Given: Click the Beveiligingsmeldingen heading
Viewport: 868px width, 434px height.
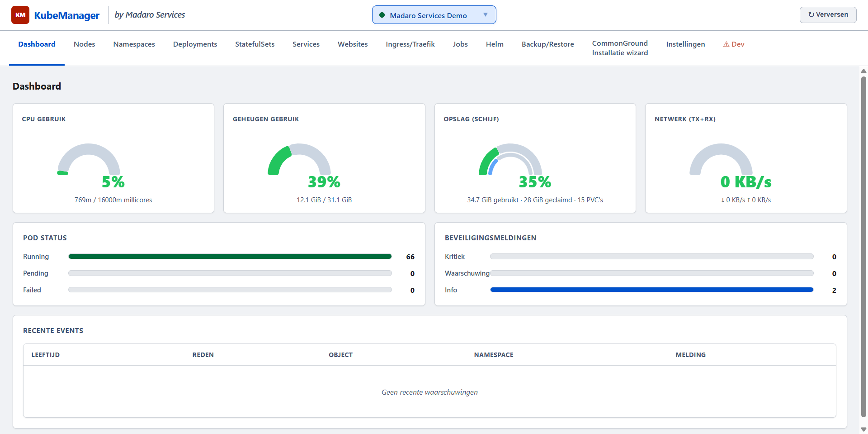Looking at the screenshot, I should tap(491, 238).
